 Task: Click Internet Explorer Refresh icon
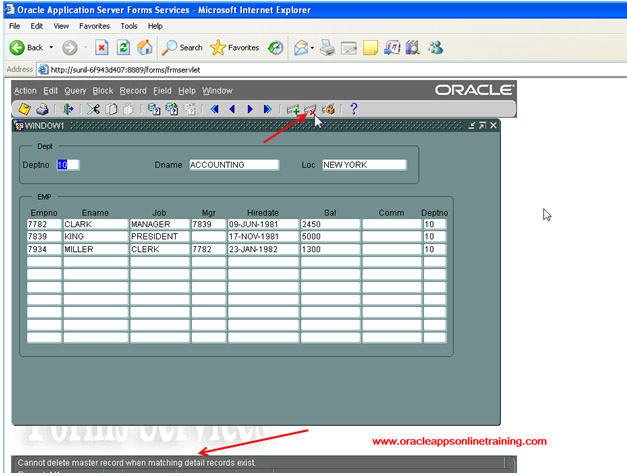(x=123, y=47)
